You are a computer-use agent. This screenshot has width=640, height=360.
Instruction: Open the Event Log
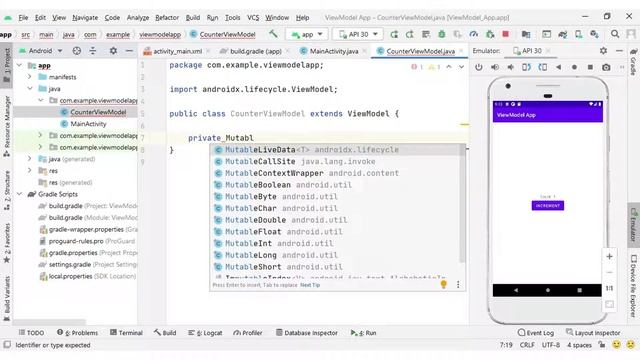tap(536, 333)
